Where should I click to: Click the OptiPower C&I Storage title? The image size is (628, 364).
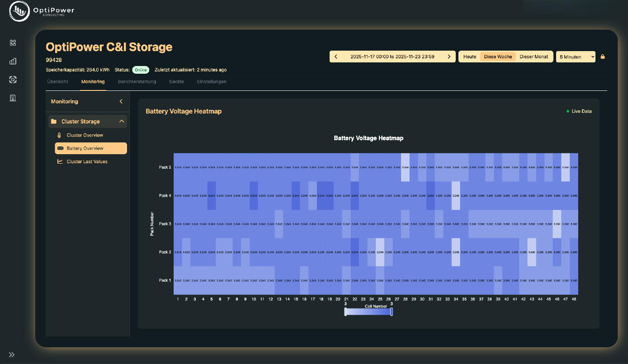[109, 47]
